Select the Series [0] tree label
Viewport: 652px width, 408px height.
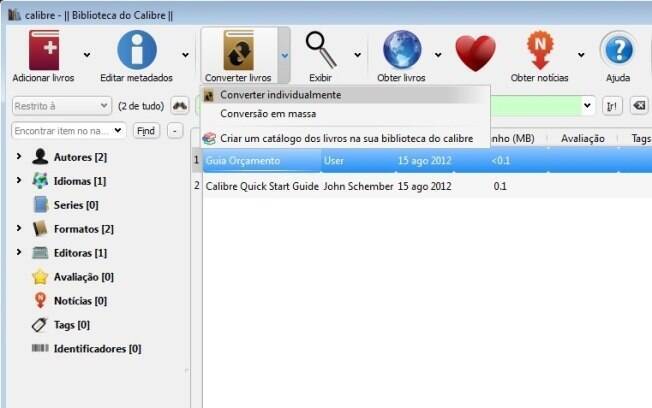pos(76,205)
